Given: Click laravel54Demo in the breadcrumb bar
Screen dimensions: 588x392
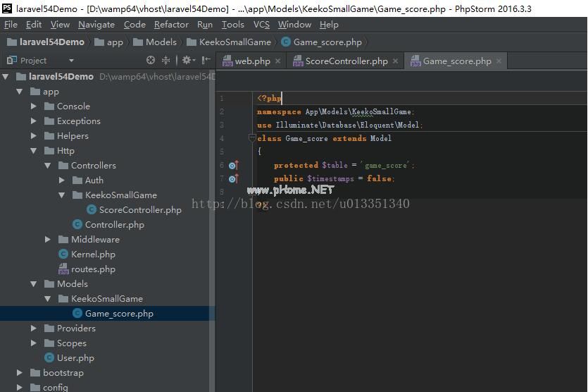Looking at the screenshot, I should [x=46, y=42].
